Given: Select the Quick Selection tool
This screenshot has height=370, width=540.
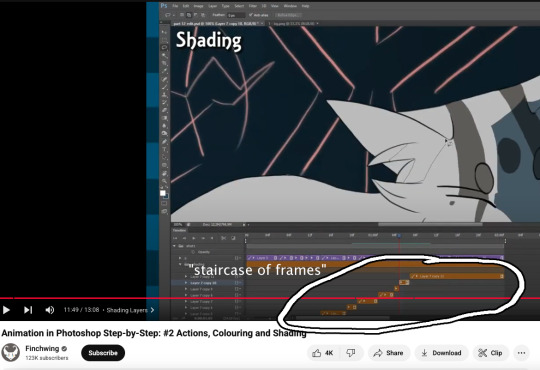Looking at the screenshot, I should (x=165, y=55).
